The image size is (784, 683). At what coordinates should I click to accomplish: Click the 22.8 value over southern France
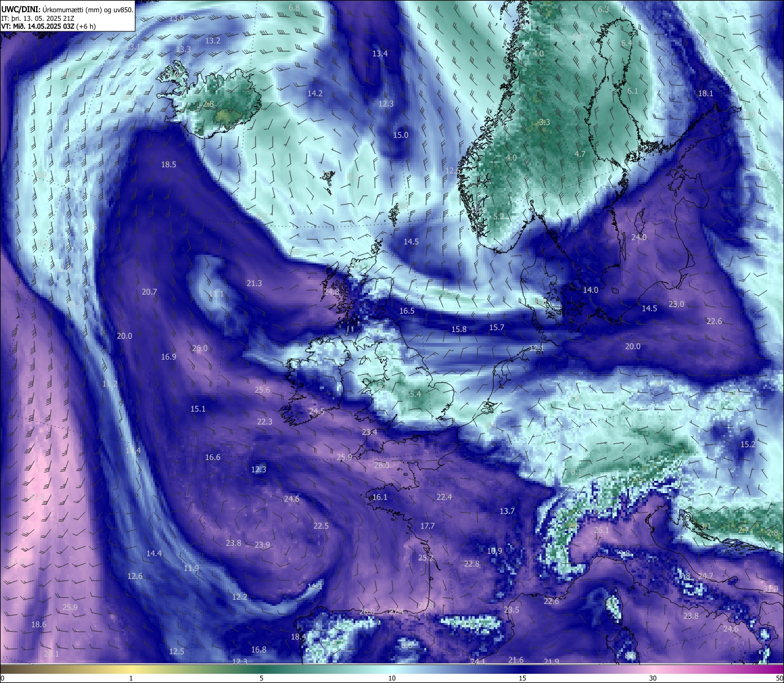(x=472, y=564)
